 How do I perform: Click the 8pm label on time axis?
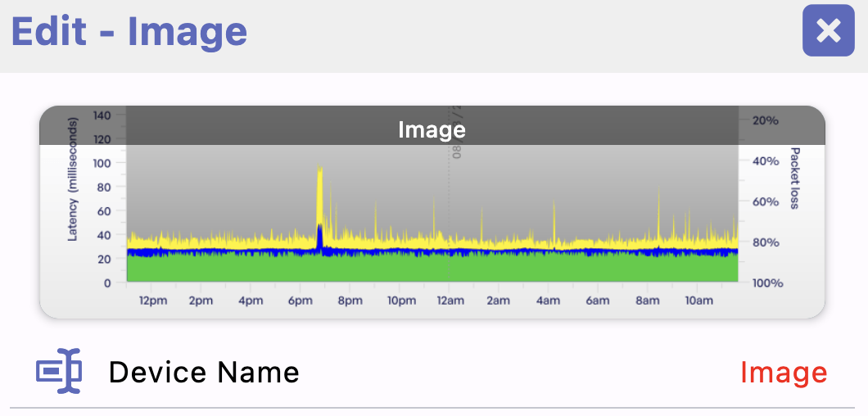(x=350, y=301)
